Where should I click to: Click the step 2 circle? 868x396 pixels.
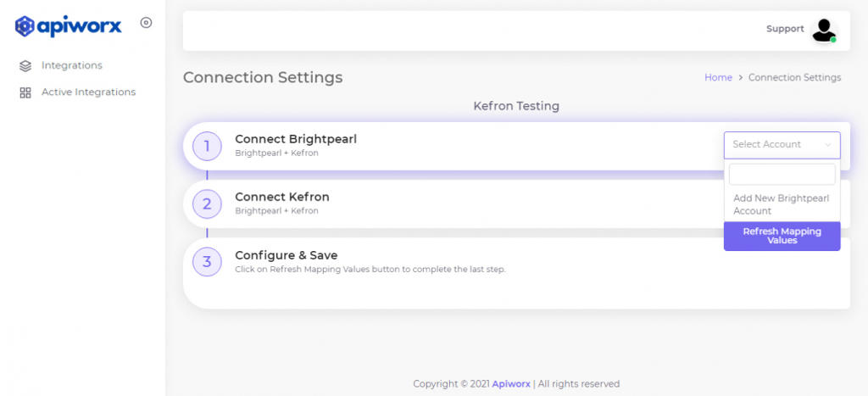point(207,204)
